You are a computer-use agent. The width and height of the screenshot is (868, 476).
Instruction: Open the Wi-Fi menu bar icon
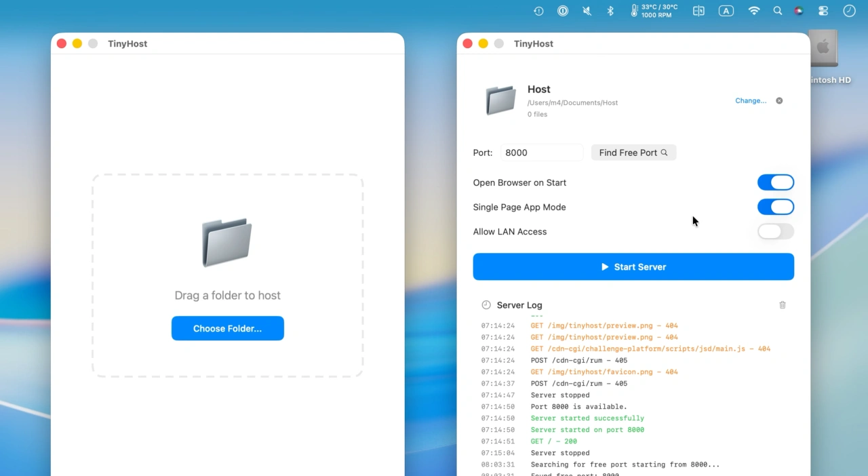753,11
